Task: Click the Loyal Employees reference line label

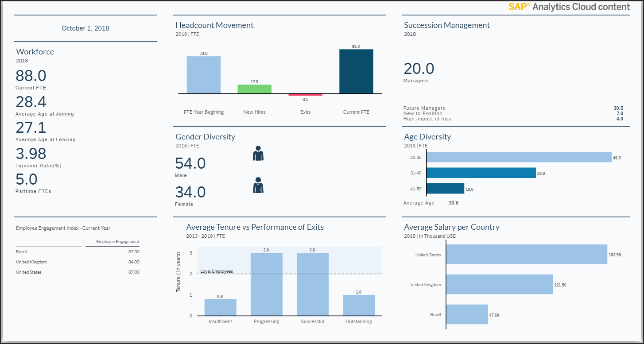Action: point(217,271)
